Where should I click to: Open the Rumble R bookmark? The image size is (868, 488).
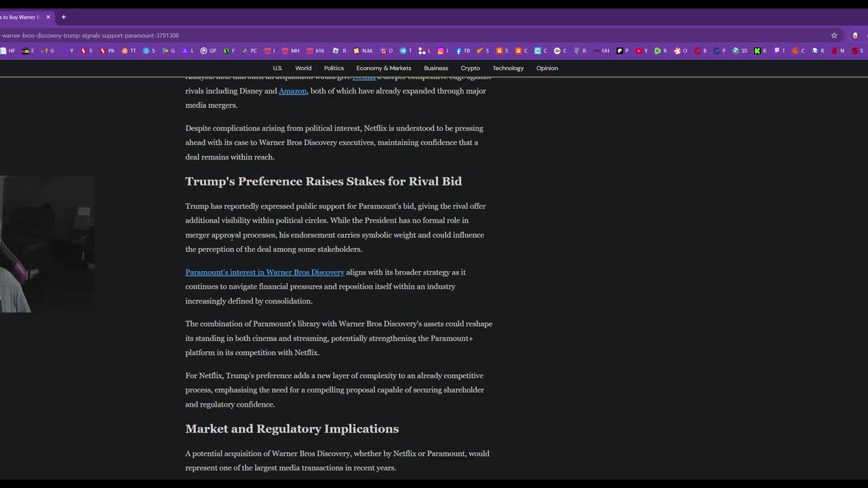pyautogui.click(x=660, y=51)
